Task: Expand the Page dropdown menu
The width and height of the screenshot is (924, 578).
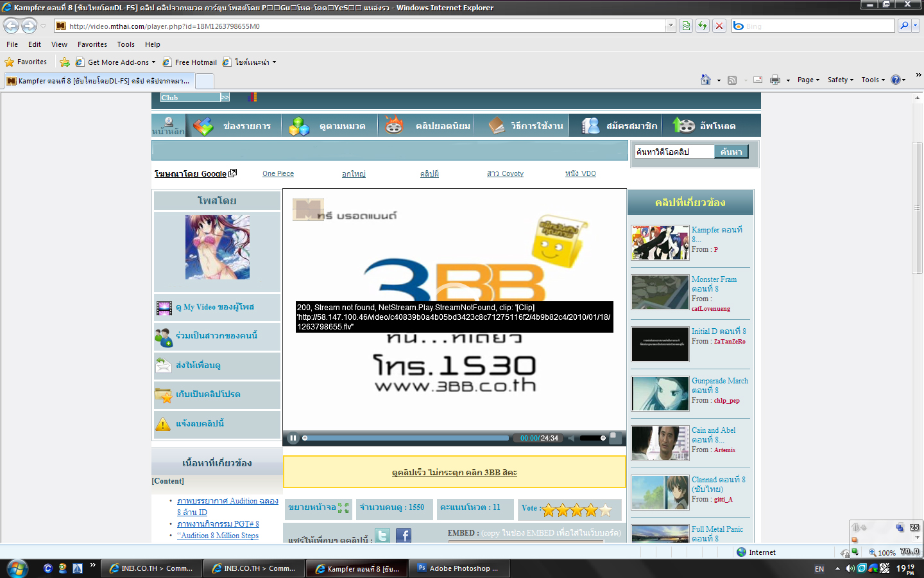Action: point(809,80)
